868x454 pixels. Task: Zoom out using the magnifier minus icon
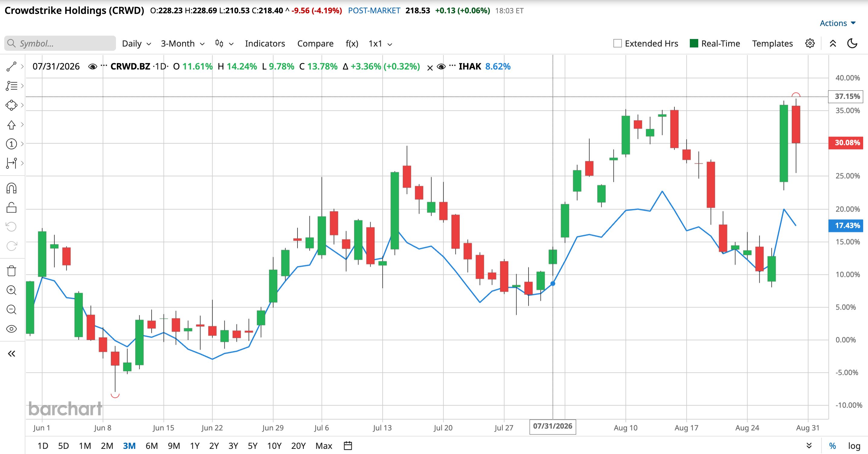click(11, 309)
